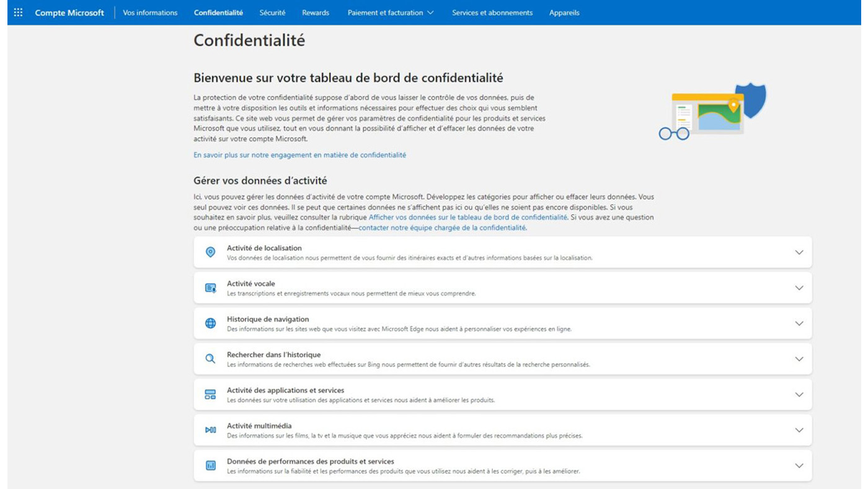
Task: Go to the Rewards tab
Action: (x=316, y=12)
